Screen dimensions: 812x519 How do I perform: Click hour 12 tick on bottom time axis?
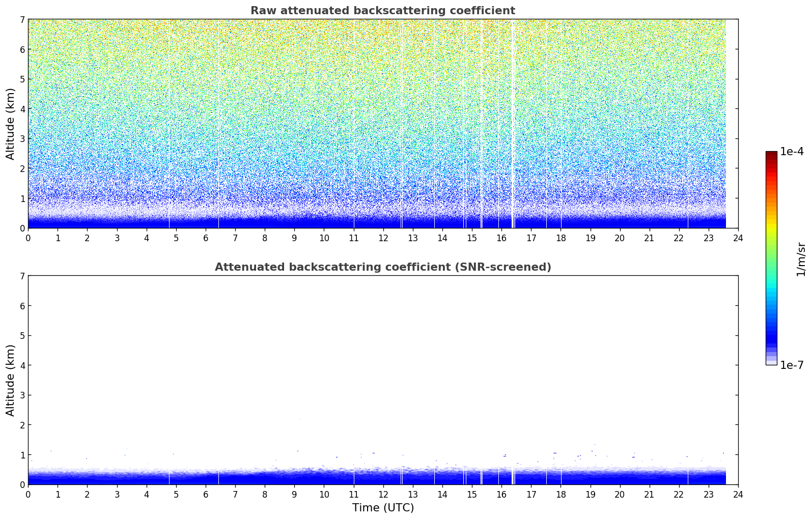click(x=383, y=495)
